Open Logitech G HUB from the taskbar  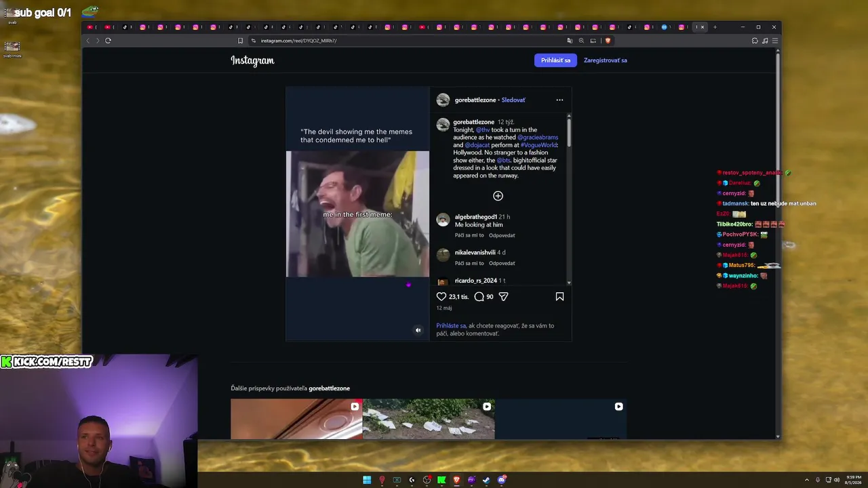click(x=412, y=480)
